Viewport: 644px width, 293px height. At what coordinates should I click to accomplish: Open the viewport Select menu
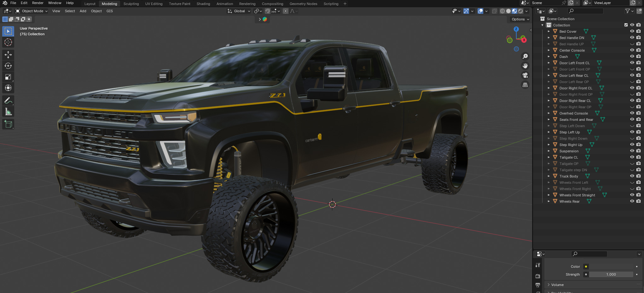[70, 11]
